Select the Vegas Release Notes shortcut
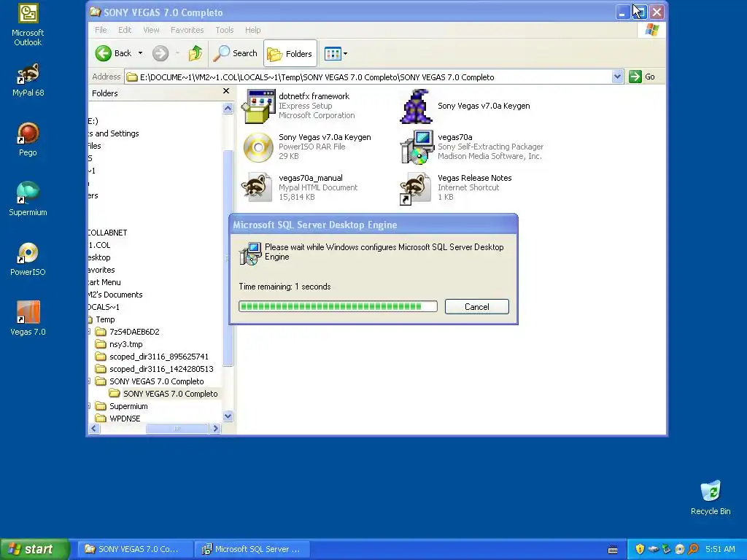 (x=414, y=189)
